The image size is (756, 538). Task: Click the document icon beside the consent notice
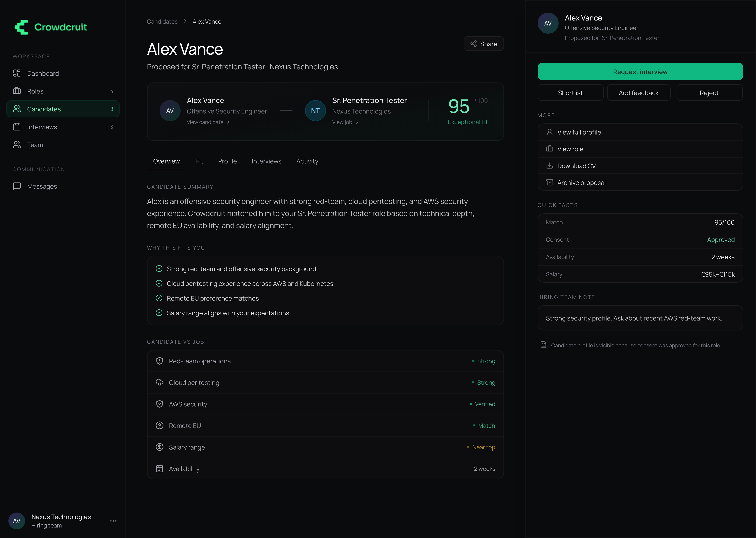coord(543,345)
